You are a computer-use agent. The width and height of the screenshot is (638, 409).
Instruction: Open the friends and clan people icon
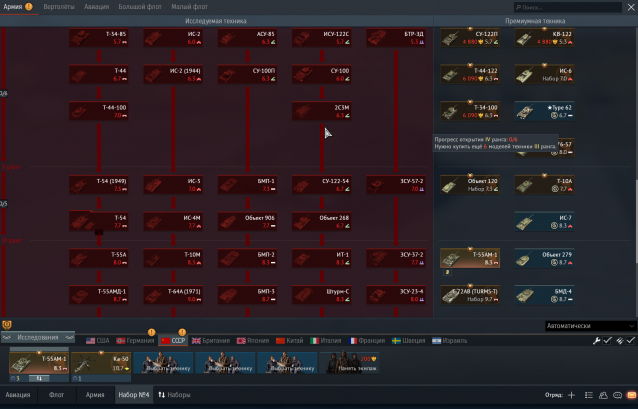point(603,395)
